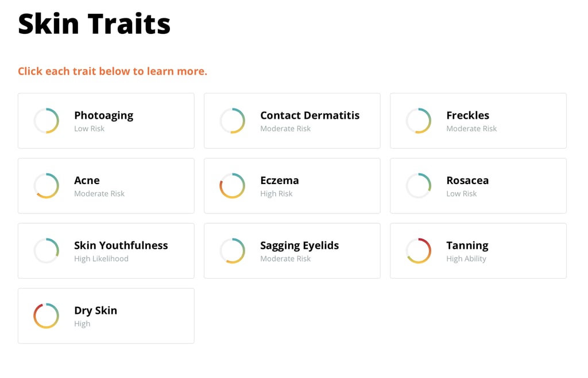Click the Skin Youthfulness gauge ring
This screenshot has height=378, width=588.
46,251
